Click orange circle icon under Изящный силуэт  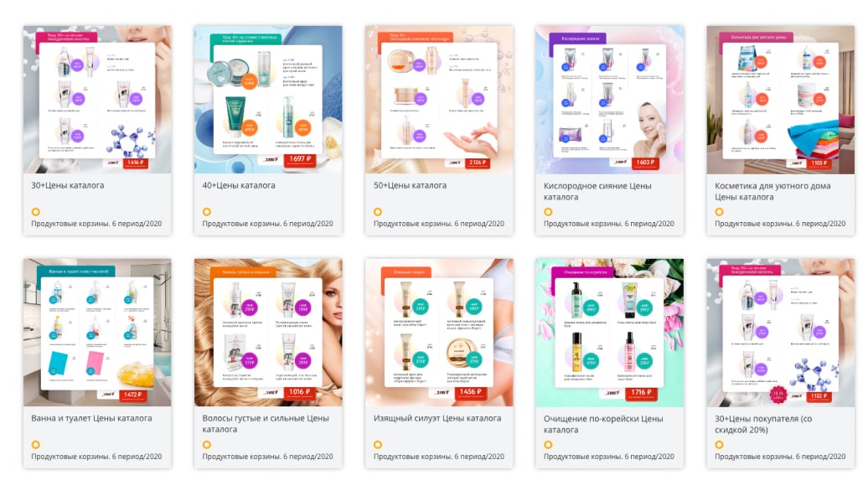pos(378,445)
